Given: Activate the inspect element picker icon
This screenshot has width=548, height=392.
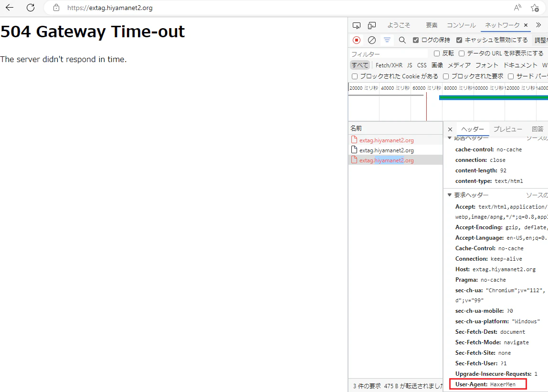Looking at the screenshot, I should point(357,25).
